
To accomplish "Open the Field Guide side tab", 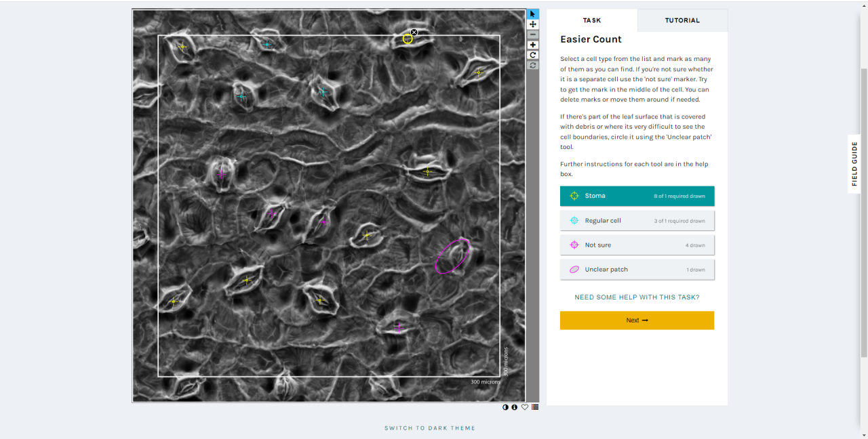I will pyautogui.click(x=854, y=164).
